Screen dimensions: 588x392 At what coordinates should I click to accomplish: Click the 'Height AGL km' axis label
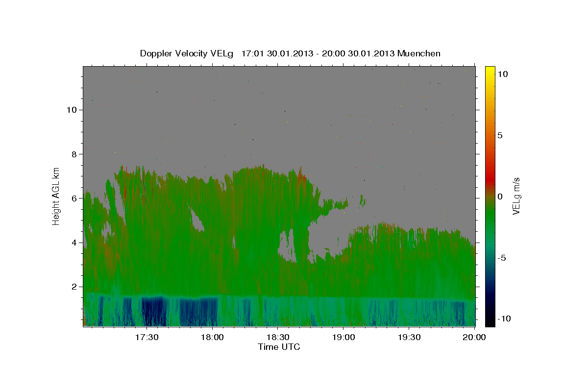click(56, 196)
